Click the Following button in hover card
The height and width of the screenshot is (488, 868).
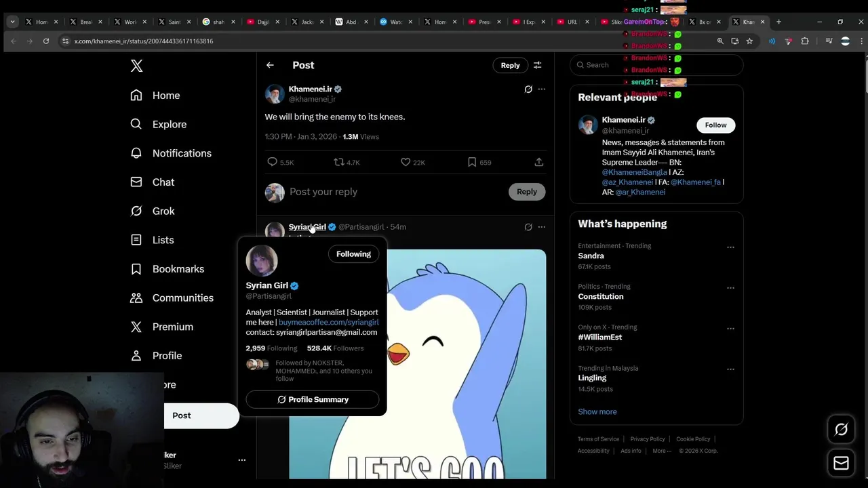(x=353, y=254)
